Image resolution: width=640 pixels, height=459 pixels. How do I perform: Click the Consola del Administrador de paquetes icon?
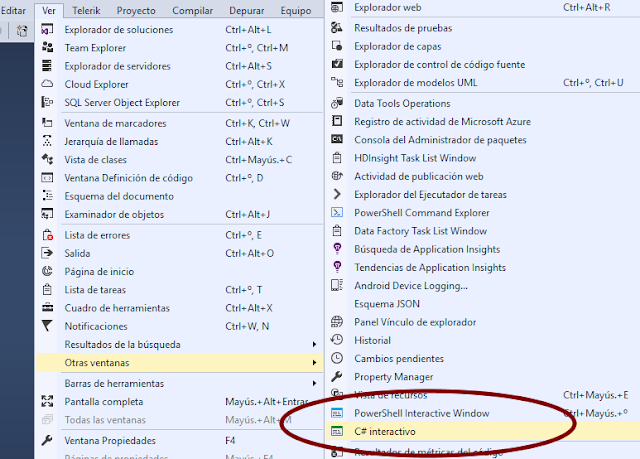click(x=337, y=139)
